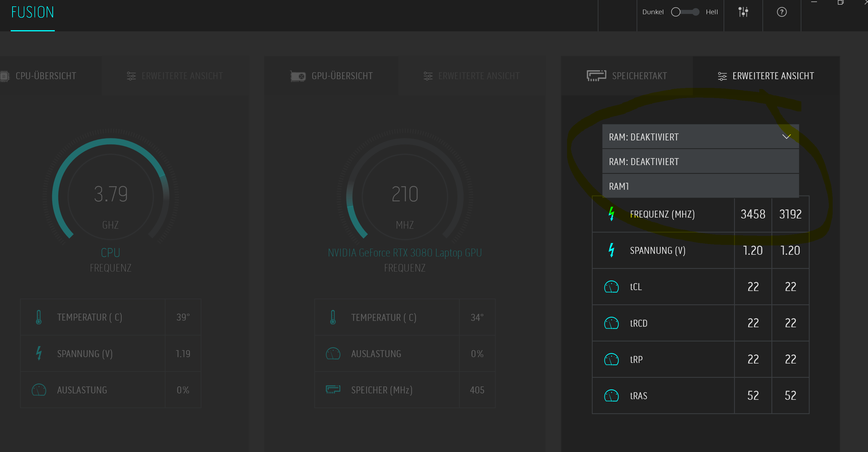Collapse the RAM profile dropdown chevron
The height and width of the screenshot is (452, 868).
786,137
